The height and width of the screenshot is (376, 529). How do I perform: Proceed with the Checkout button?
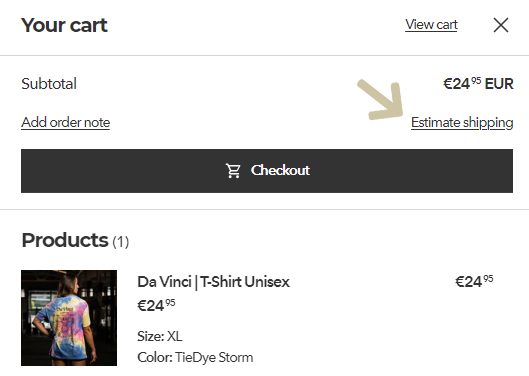coord(267,171)
